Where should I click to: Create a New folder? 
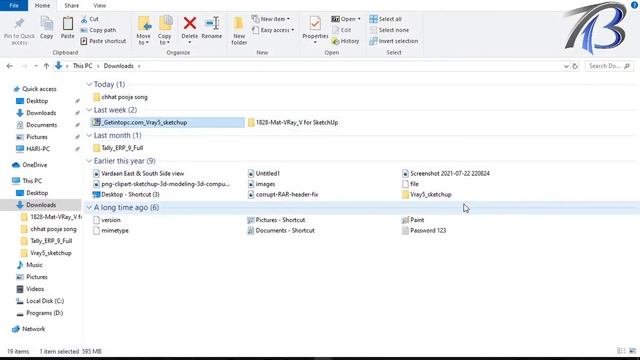239,31
